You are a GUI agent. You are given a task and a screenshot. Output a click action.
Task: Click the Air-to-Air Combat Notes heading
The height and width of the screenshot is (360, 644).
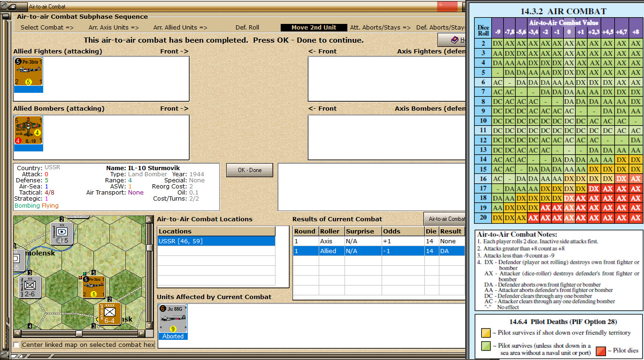point(517,234)
